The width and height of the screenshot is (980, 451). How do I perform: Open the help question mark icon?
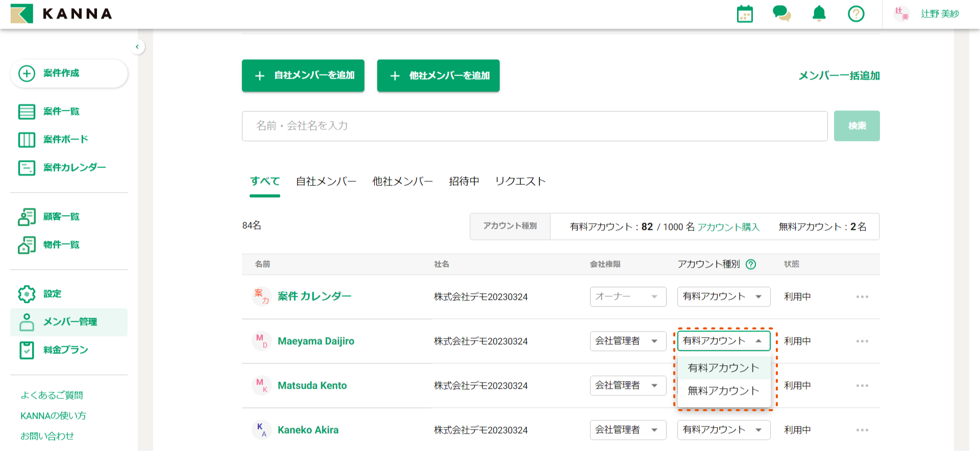coord(856,14)
